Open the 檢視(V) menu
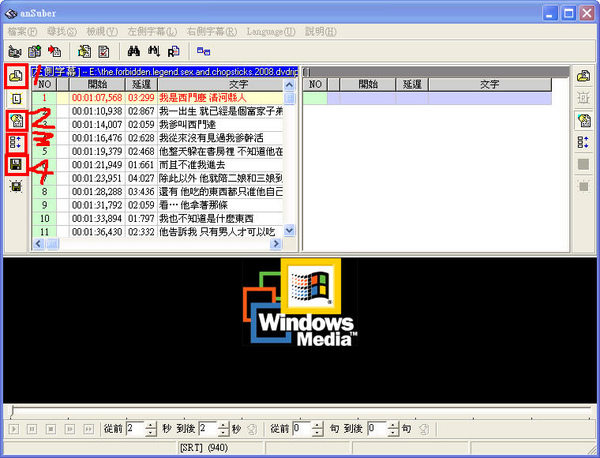 click(102, 32)
